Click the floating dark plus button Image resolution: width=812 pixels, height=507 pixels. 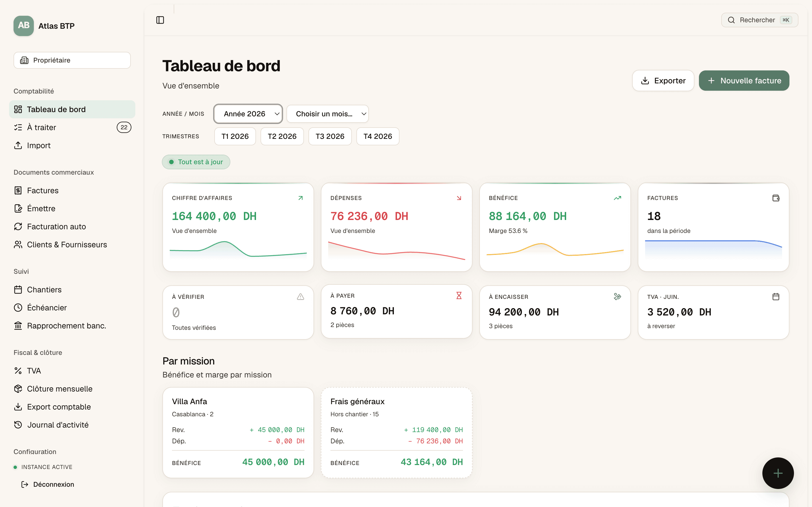click(778, 473)
